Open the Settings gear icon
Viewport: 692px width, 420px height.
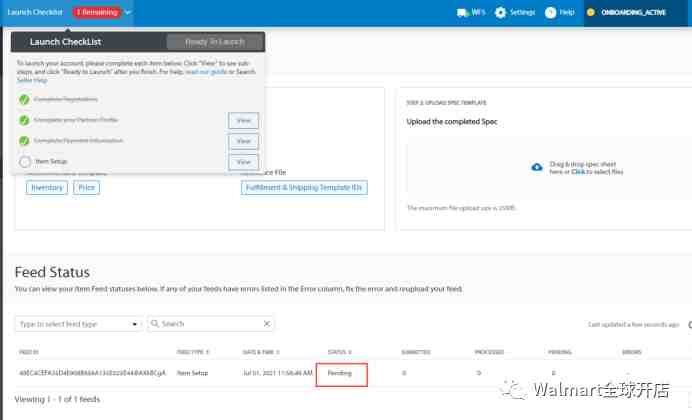point(500,12)
